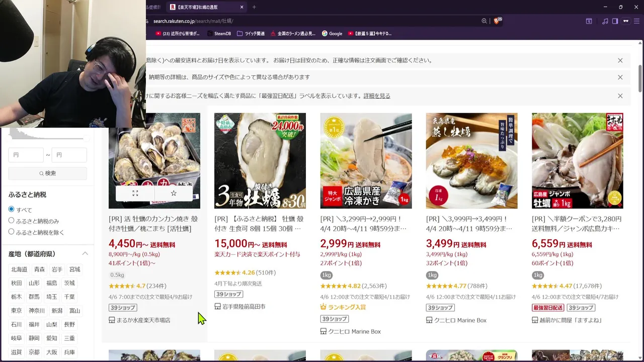644x362 pixels.
Task: Open the 厳選5選 YouTube bookmark
Action: coord(370,34)
